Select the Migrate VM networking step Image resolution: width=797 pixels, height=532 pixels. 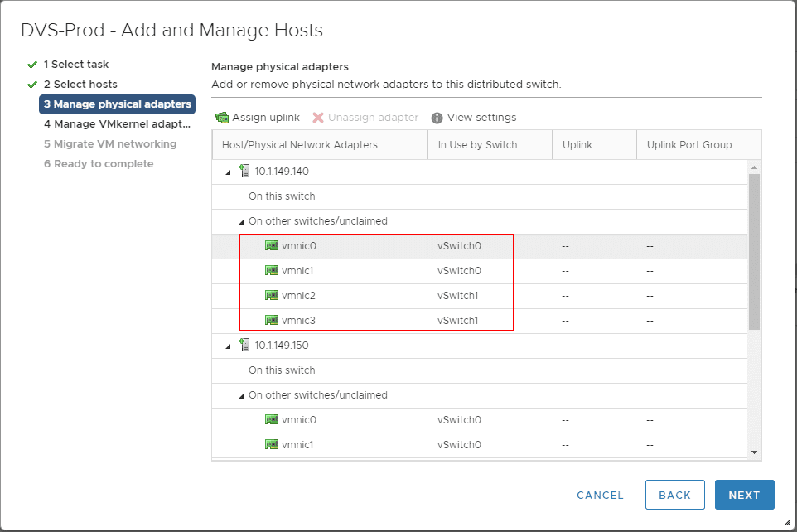tap(110, 144)
